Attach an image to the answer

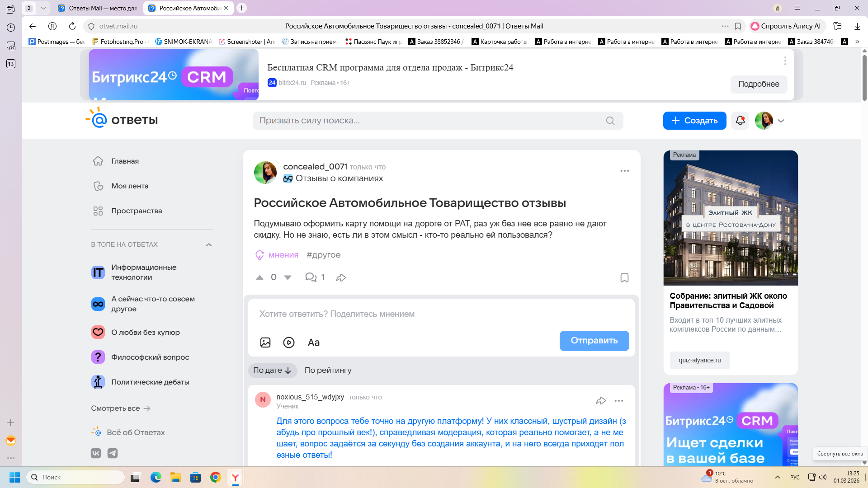pyautogui.click(x=265, y=343)
